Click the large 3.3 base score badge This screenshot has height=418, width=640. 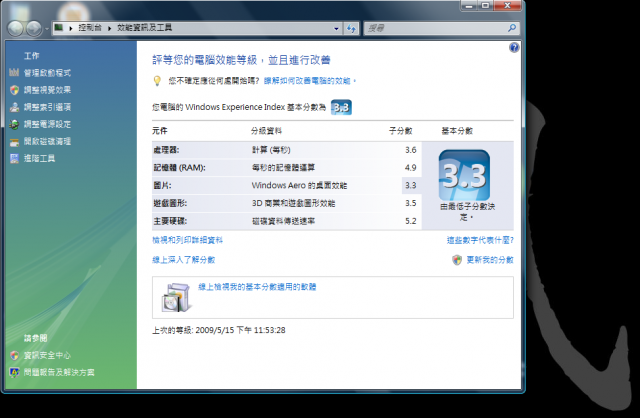(x=464, y=175)
